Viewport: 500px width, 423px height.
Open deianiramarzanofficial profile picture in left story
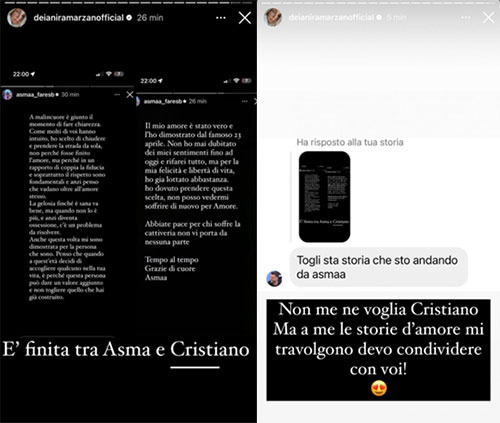(x=17, y=18)
